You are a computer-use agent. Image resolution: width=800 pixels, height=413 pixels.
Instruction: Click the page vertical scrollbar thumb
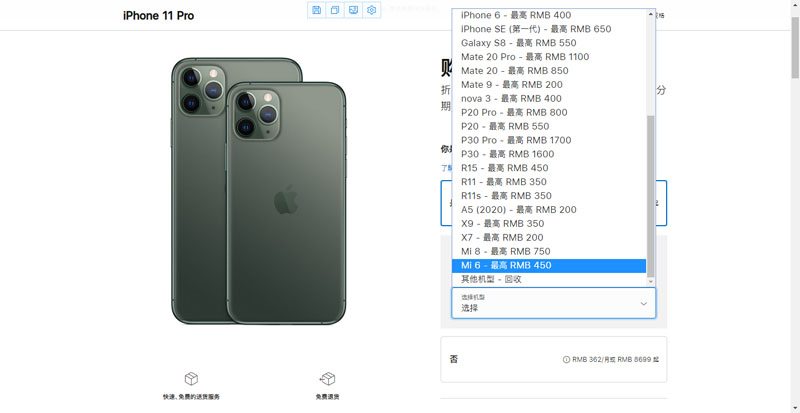pos(795,47)
